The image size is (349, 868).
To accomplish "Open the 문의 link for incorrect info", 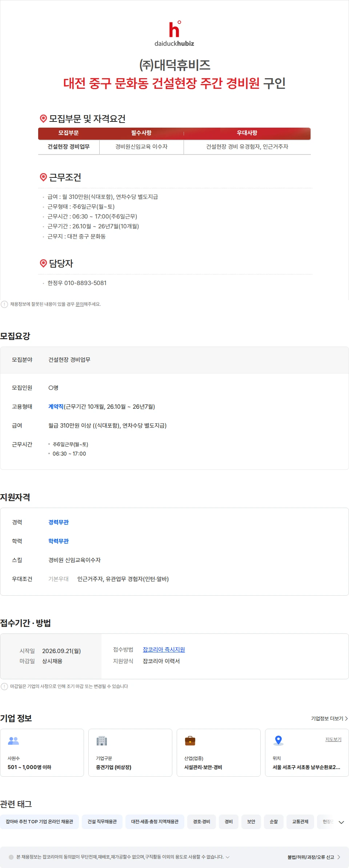I will [79, 304].
